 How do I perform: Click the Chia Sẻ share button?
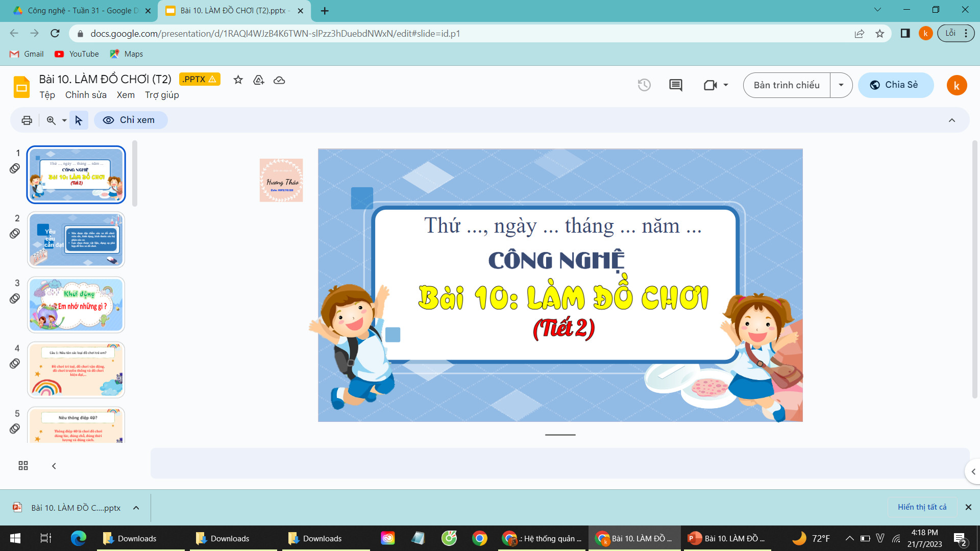tap(896, 85)
